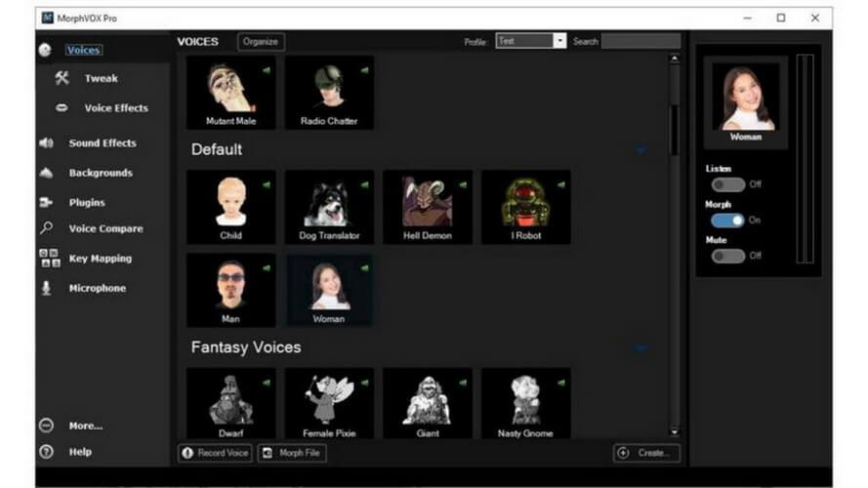Viewport: 868px width, 488px height.
Task: Click the voice list scrollbar thumb
Action: click(675, 130)
